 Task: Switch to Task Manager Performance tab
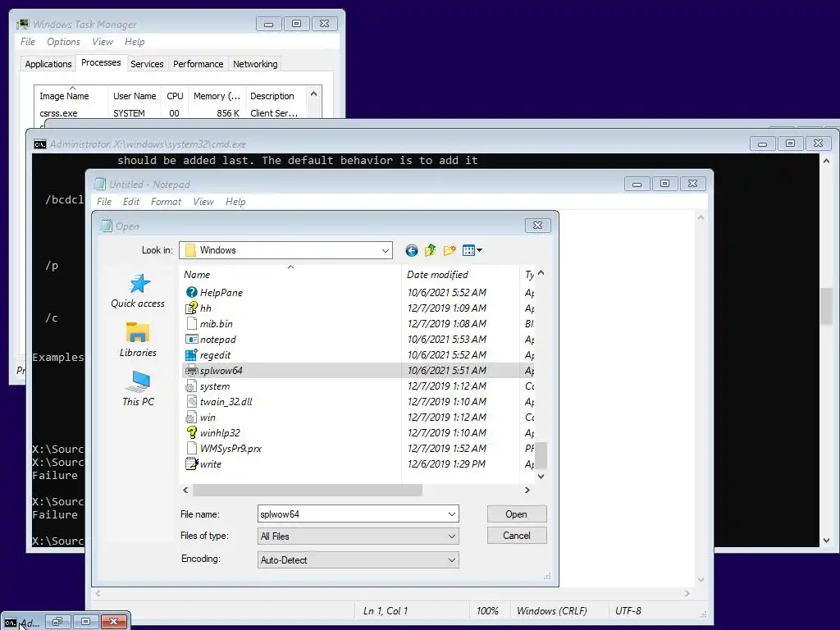[198, 64]
